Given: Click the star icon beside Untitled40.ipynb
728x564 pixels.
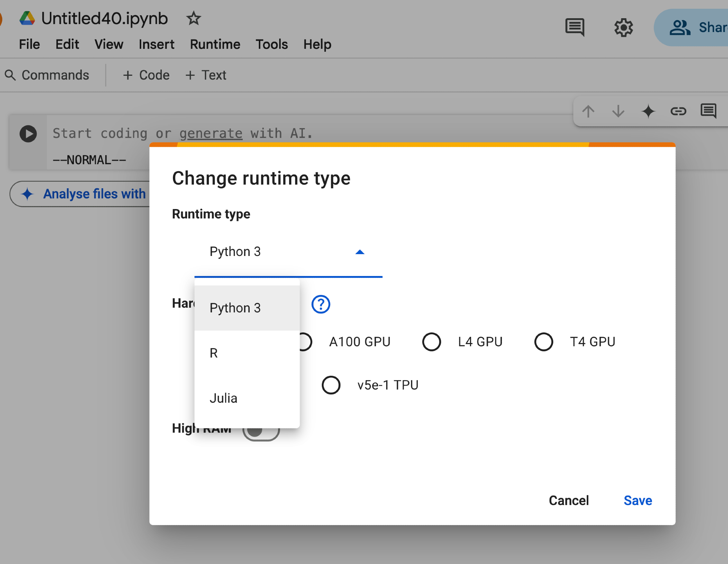Looking at the screenshot, I should tap(193, 18).
